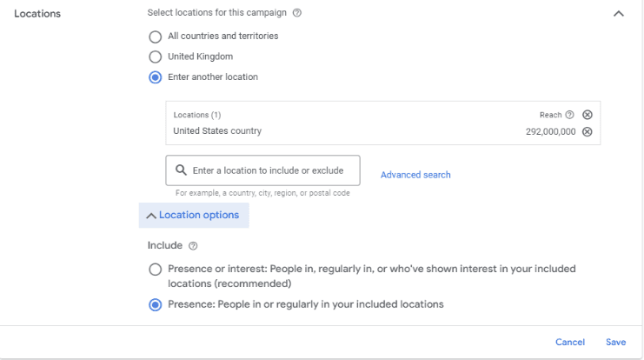Click the Locations section heading
Viewport: 644px width, 360px height.
pyautogui.click(x=37, y=14)
